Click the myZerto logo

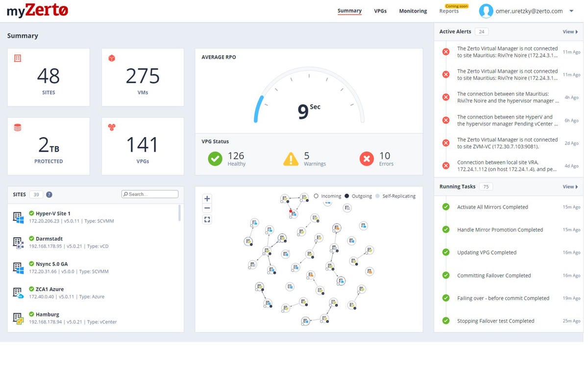click(37, 10)
